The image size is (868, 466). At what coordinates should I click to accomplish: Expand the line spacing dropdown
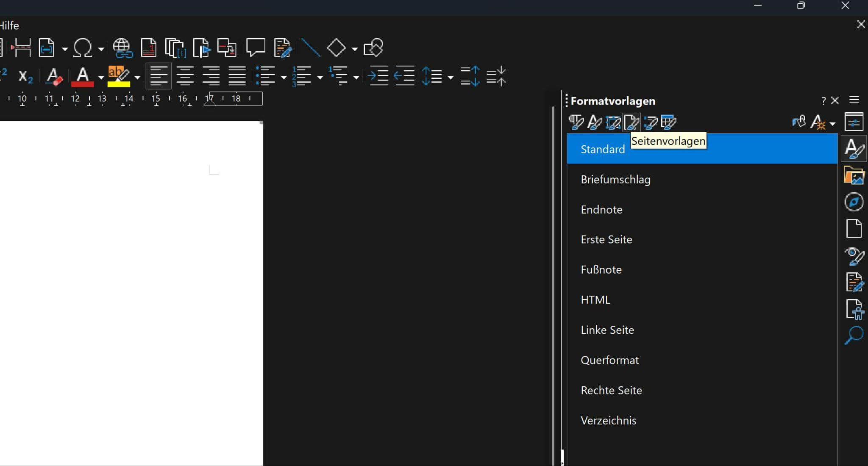pyautogui.click(x=451, y=77)
